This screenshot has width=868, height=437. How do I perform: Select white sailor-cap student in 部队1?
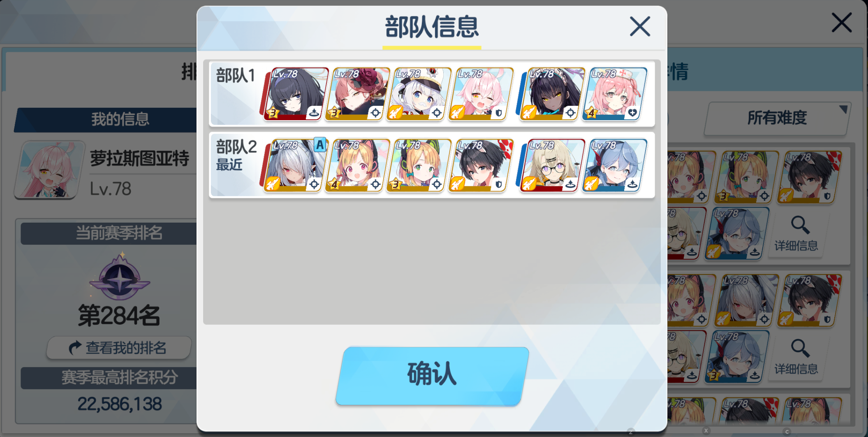[418, 94]
